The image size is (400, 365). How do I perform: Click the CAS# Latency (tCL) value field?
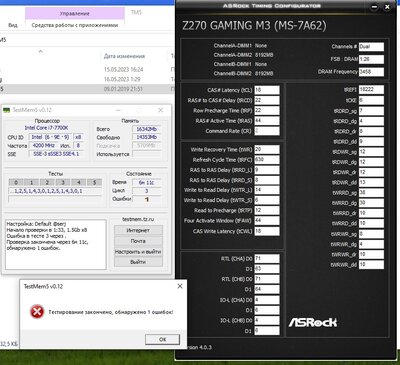tap(267, 90)
